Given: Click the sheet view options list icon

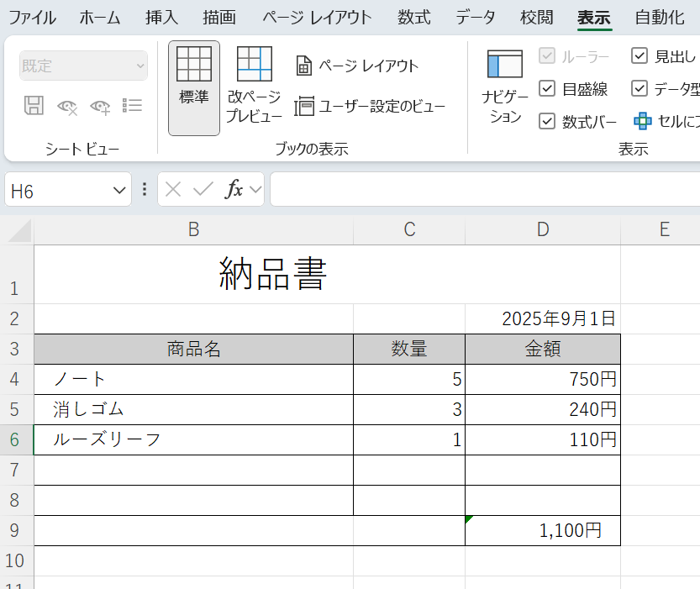Looking at the screenshot, I should (x=132, y=106).
